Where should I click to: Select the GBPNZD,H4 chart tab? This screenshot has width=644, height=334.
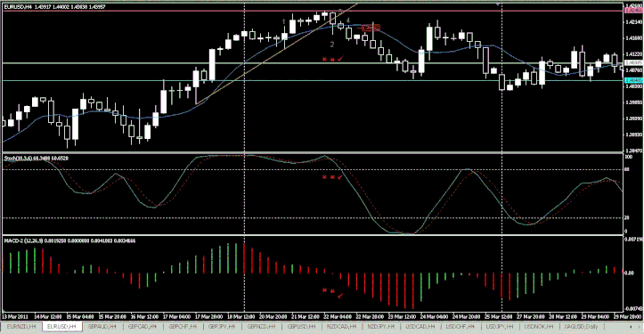click(x=261, y=327)
